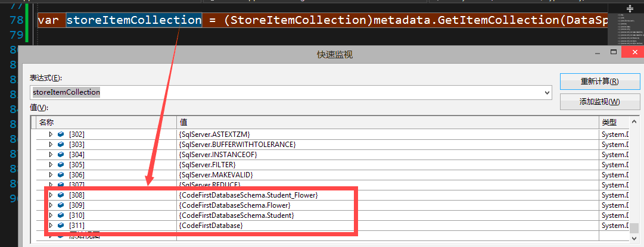The image size is (644, 247).
Task: Select the {CodeFirstDatabaseSchema.Student_Flower} value
Action: click(248, 195)
